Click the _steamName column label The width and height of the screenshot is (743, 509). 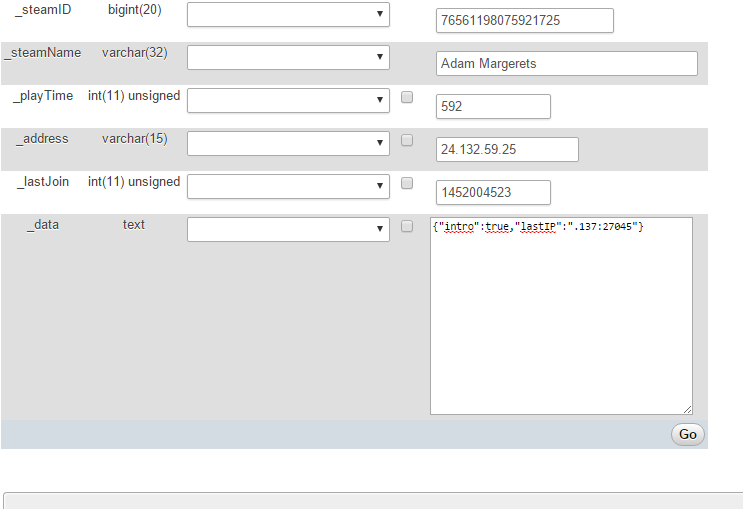(x=43, y=53)
